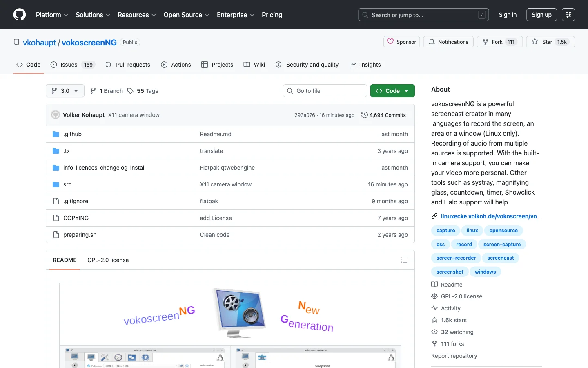The width and height of the screenshot is (588, 368).
Task: Click the license scale icon in About
Action: (434, 296)
